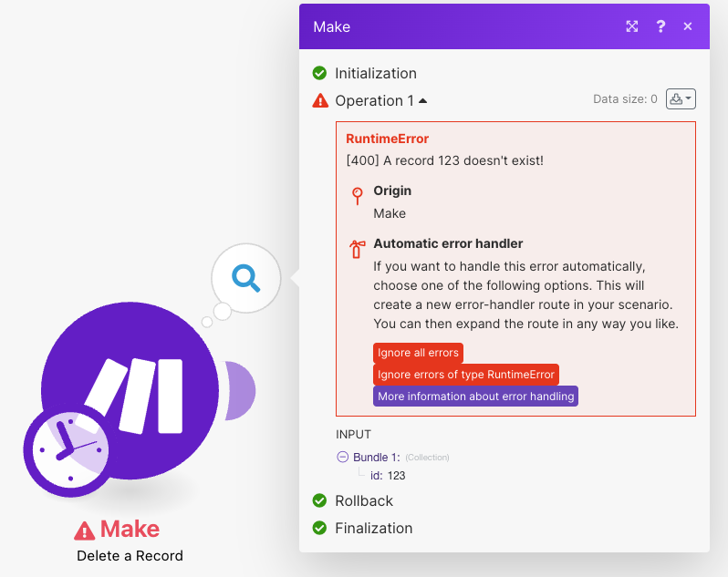Expand the Make panel to fullscreen
This screenshot has height=577, width=728.
(x=632, y=26)
